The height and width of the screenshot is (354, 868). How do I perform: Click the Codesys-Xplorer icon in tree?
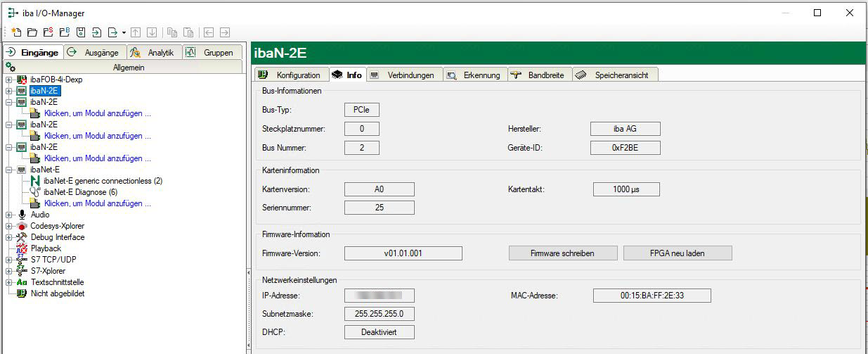[x=22, y=226]
